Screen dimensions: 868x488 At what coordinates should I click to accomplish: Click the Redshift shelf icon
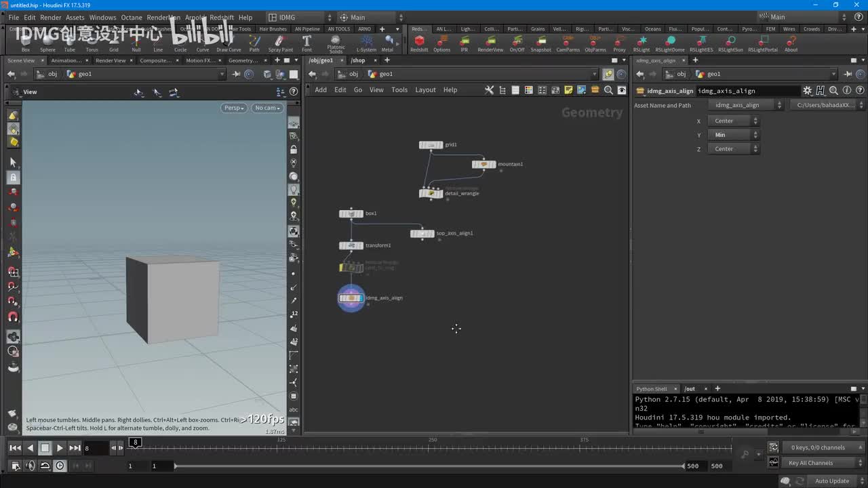(x=419, y=44)
